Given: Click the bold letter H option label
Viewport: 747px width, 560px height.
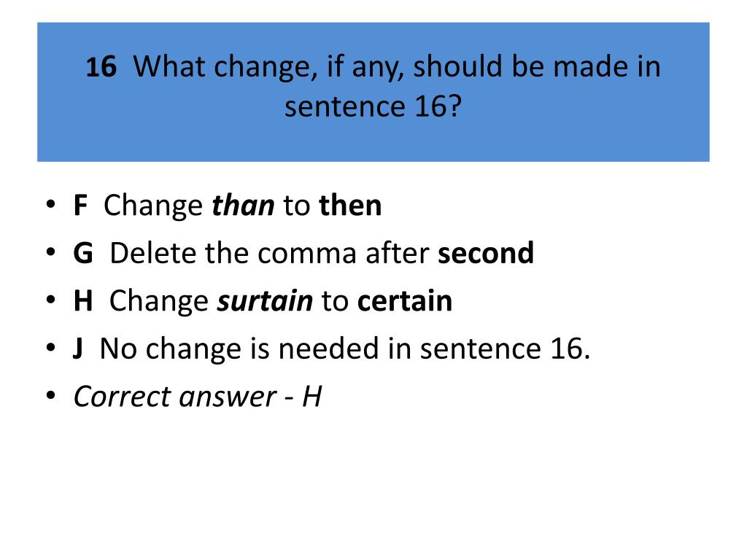Looking at the screenshot, I should click(x=83, y=301).
